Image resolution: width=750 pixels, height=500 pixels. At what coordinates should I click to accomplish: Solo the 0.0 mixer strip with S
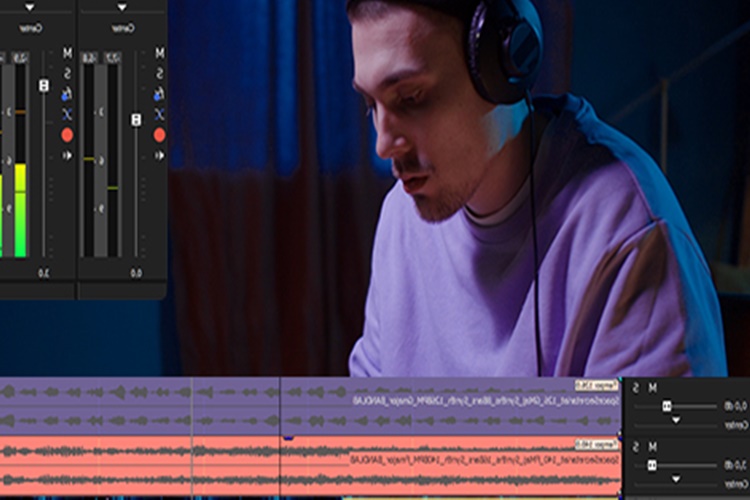[x=159, y=73]
